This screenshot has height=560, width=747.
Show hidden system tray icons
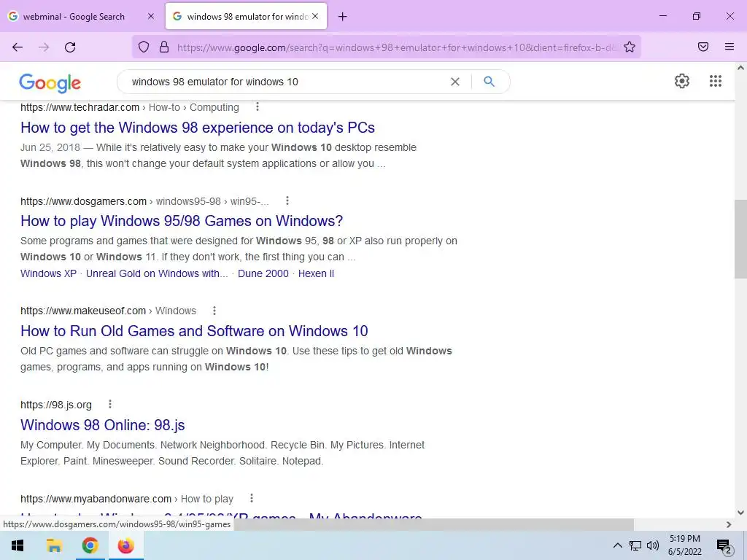(x=617, y=545)
